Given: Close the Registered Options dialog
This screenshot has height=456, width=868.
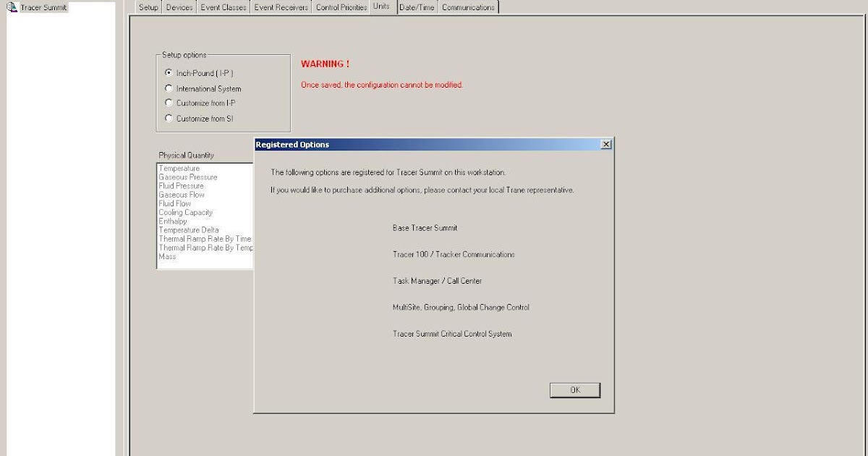Looking at the screenshot, I should [x=606, y=145].
